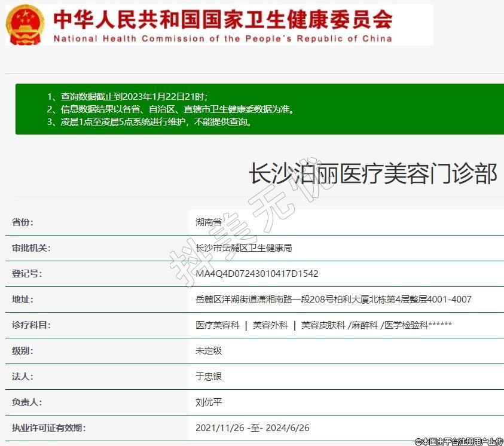Click the clinic heading 长沙泪丽医疗美容门诊部
The width and height of the screenshot is (504, 446).
click(x=372, y=174)
